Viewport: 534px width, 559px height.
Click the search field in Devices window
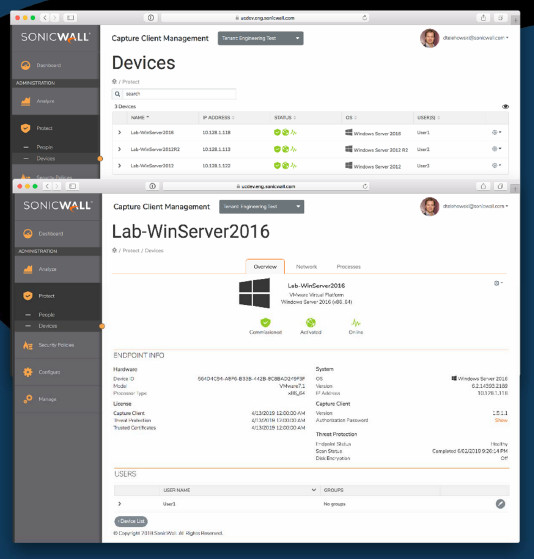(179, 94)
